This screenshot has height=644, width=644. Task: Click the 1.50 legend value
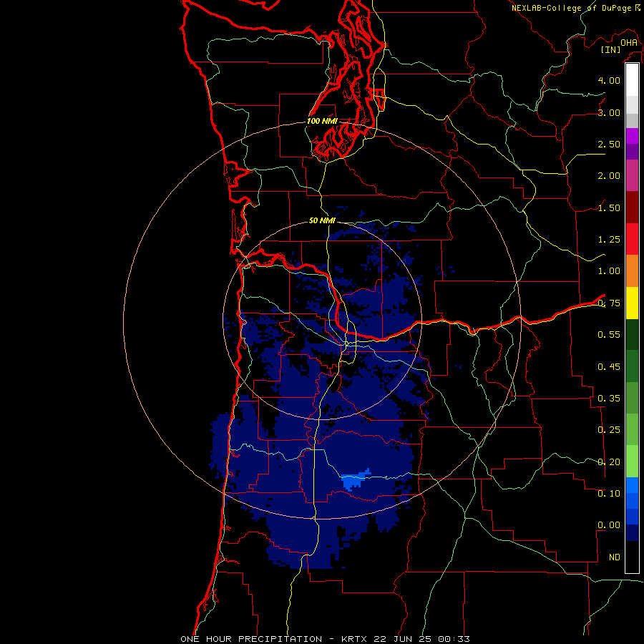(x=609, y=208)
